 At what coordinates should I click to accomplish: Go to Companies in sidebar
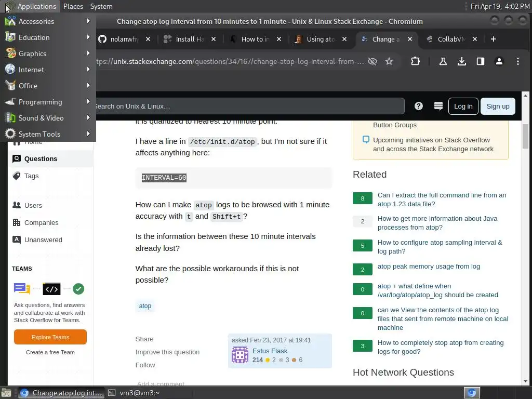pos(41,222)
